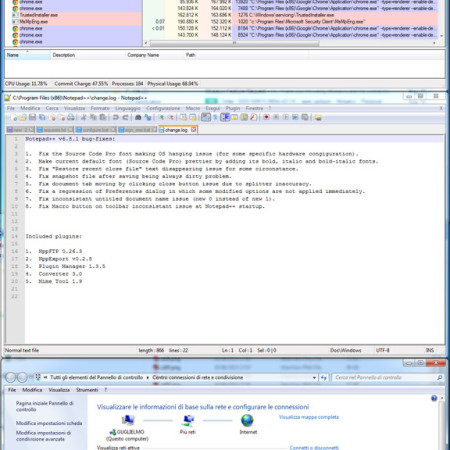Click Process Explorer horizontal scrollbar thumb
Viewport: 450px width, 450px height.
234,43
